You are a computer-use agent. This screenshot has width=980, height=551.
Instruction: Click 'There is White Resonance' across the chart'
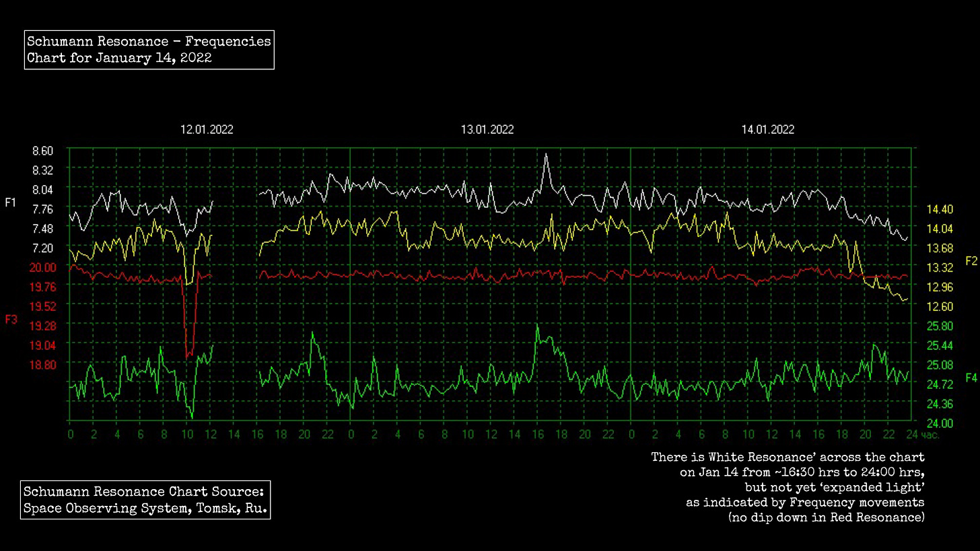tap(788, 457)
